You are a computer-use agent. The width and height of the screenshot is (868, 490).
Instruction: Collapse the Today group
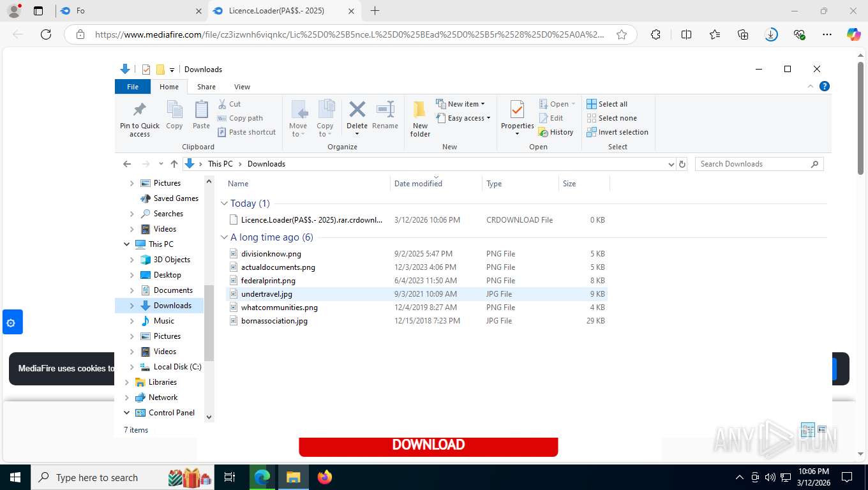click(224, 204)
